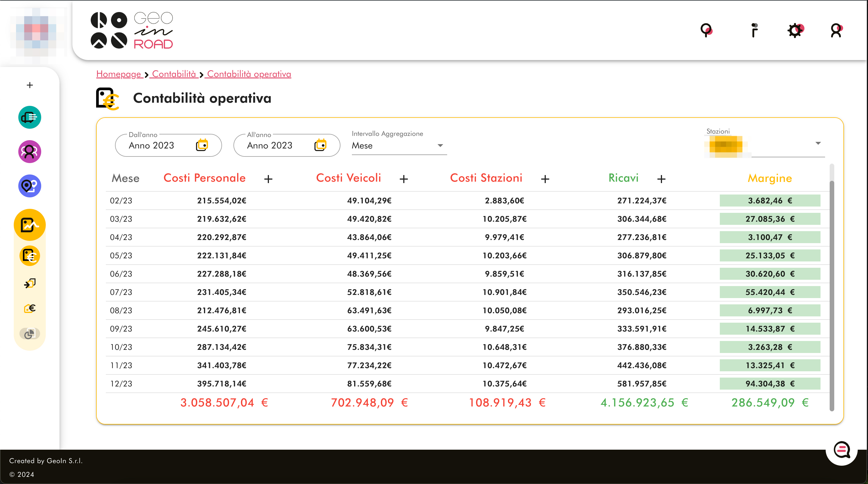Click the Costi Veicoli column header
868x484 pixels.
(348, 178)
